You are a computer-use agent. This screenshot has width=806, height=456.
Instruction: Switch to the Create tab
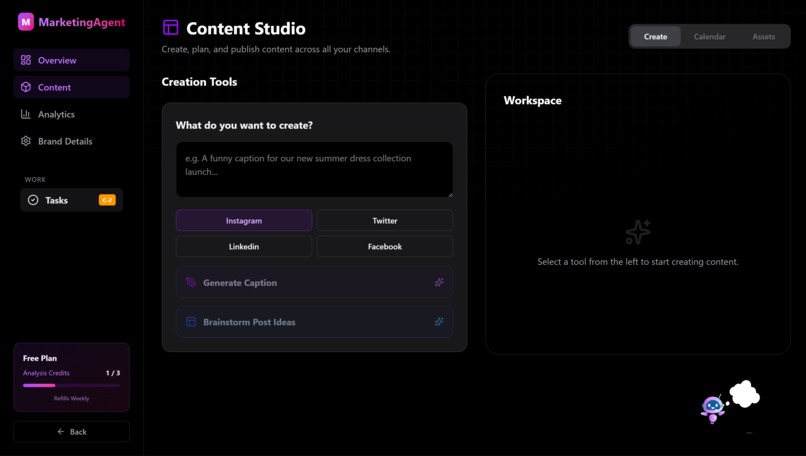pos(655,37)
